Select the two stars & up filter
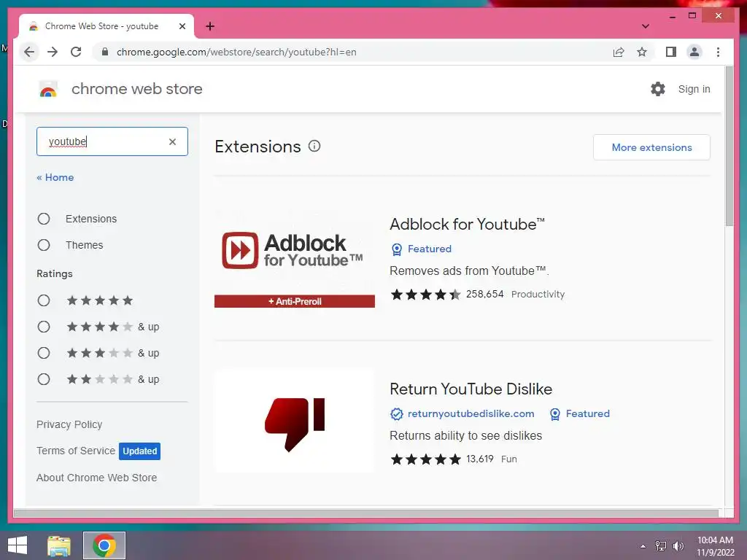747x560 pixels. click(x=44, y=379)
